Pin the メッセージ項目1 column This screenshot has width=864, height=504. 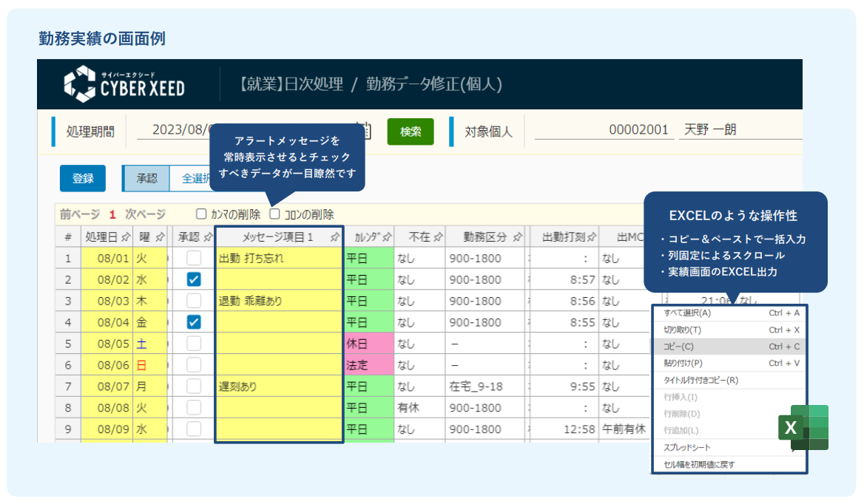pos(335,237)
